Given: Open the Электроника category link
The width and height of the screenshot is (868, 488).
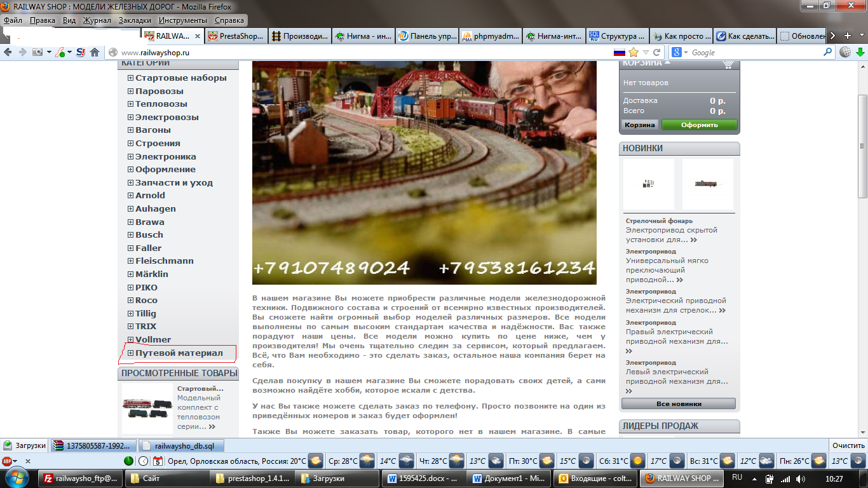Looking at the screenshot, I should tap(166, 156).
